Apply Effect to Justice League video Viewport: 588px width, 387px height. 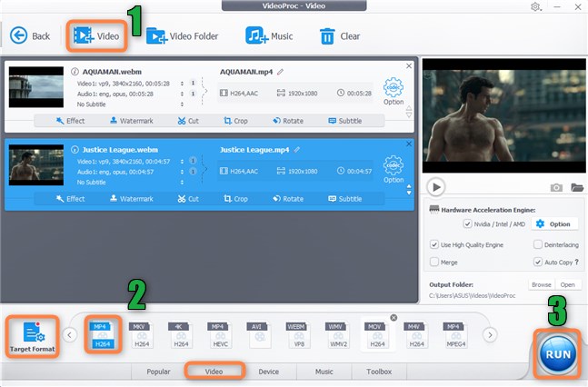coord(70,199)
